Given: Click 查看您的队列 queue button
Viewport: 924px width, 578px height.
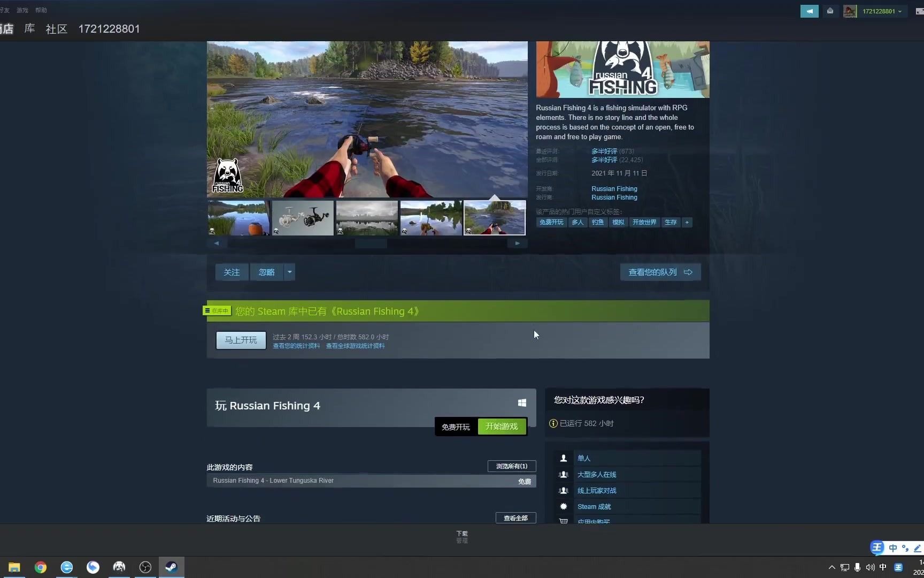Looking at the screenshot, I should (x=660, y=272).
